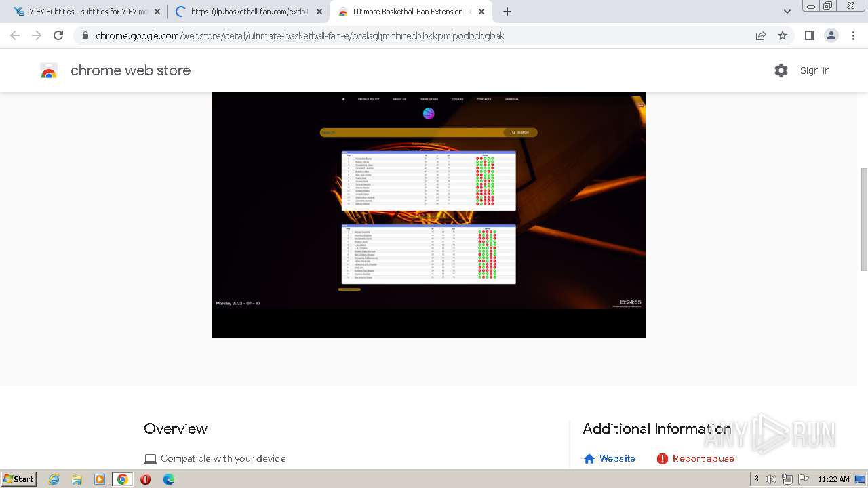Open the Opera icon in taskbar
This screenshot has width=868, height=488.
click(x=145, y=479)
